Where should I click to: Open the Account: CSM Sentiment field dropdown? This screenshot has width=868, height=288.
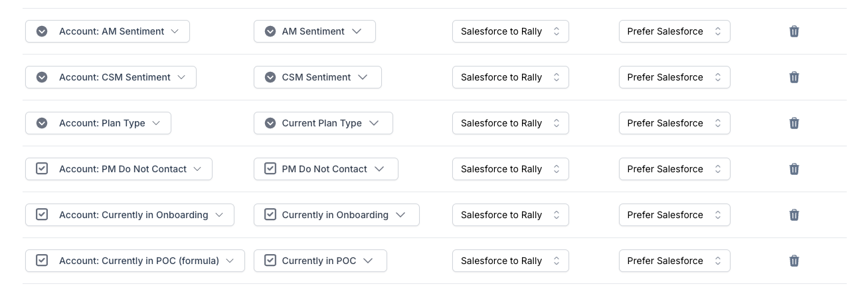111,77
